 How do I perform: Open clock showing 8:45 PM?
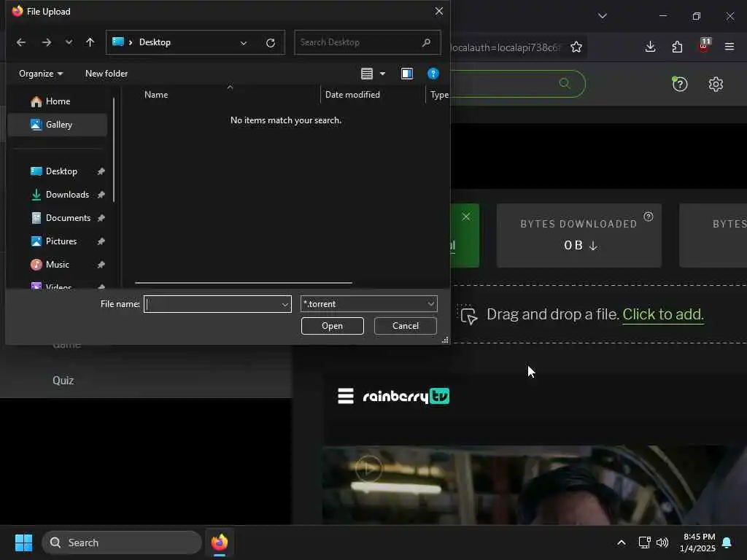pos(698,542)
